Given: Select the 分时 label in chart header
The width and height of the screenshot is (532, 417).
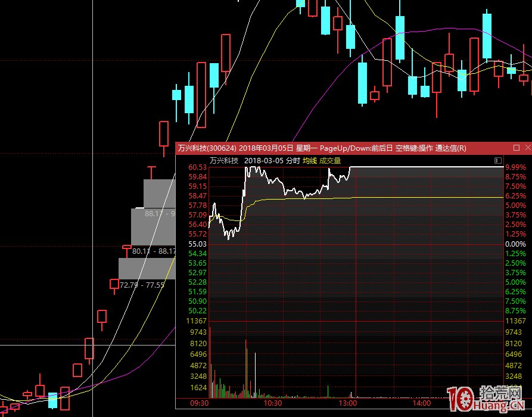Looking at the screenshot, I should [293, 161].
